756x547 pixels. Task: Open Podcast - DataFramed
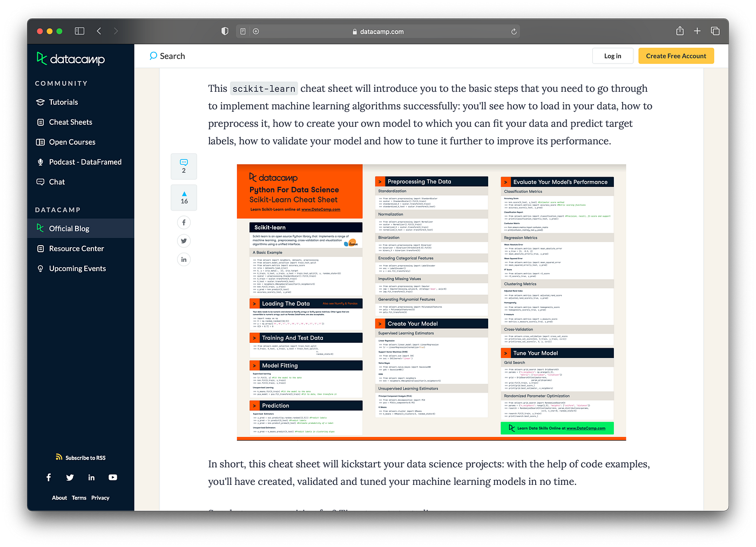pos(85,161)
